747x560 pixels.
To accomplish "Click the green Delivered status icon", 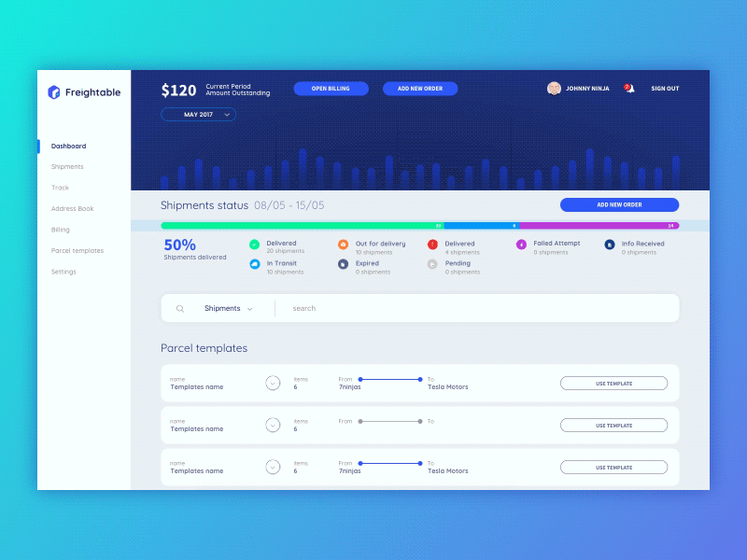I will pyautogui.click(x=254, y=246).
